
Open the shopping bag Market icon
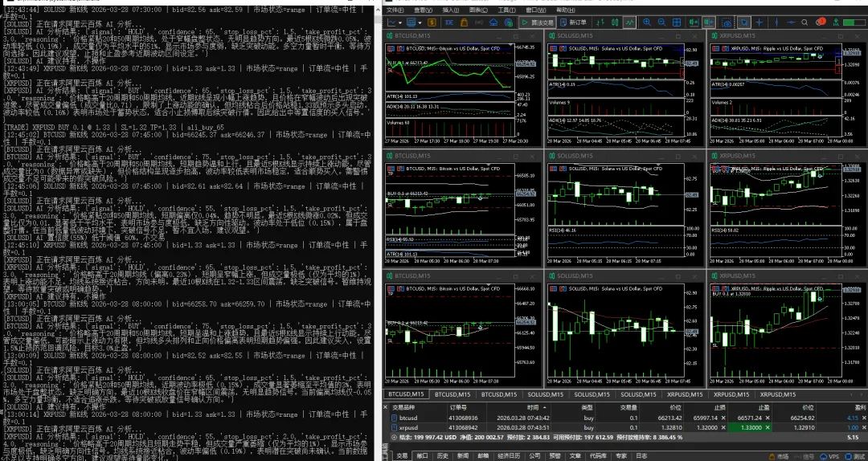464,22
